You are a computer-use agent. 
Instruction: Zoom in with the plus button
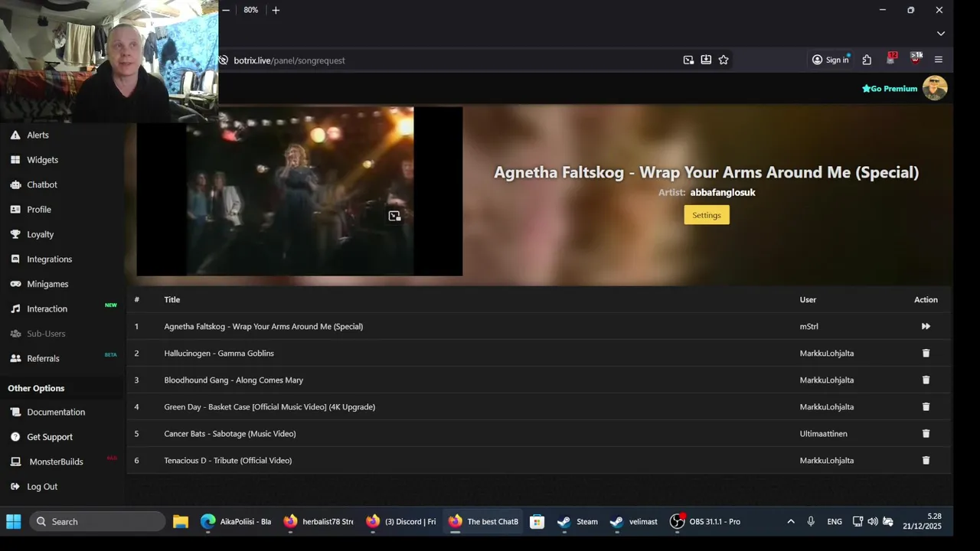point(276,10)
